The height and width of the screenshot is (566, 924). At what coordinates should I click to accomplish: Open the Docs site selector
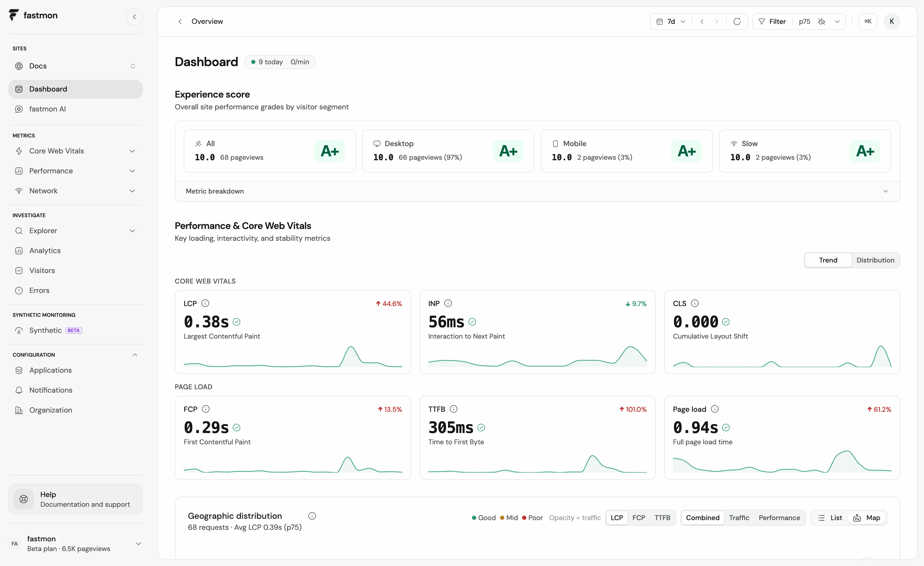coord(75,66)
